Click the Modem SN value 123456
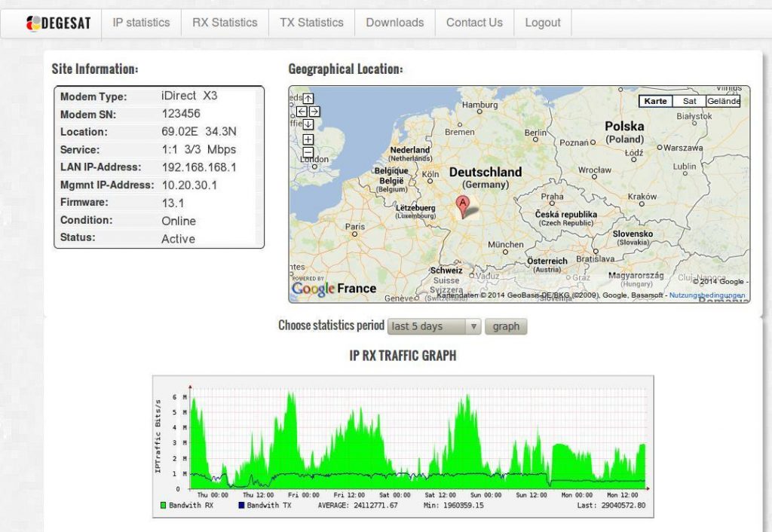 click(181, 114)
